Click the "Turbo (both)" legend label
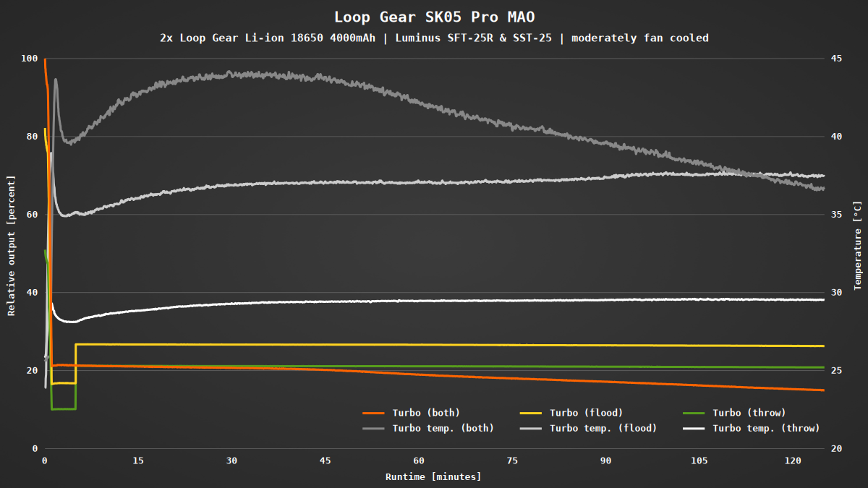The width and height of the screenshot is (868, 488). [426, 414]
